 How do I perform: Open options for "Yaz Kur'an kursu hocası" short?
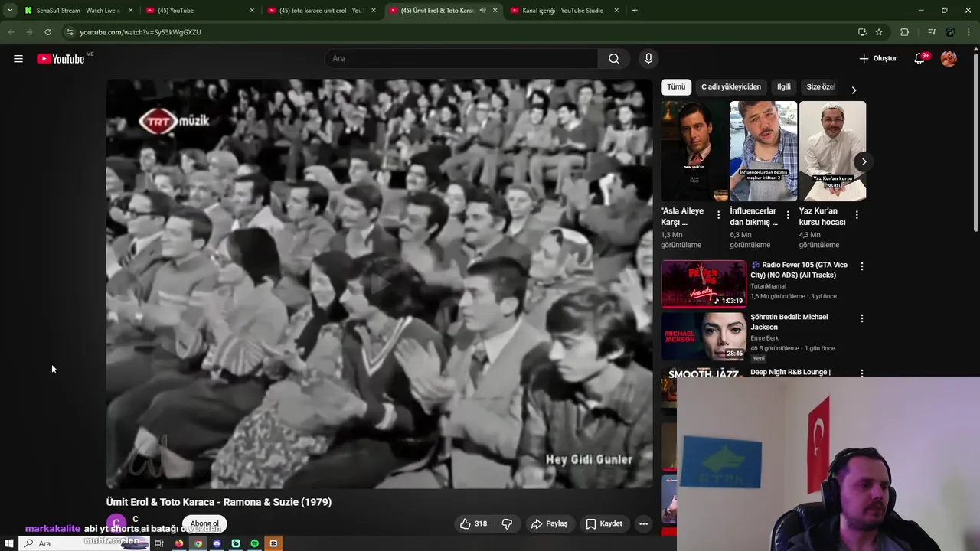point(857,215)
